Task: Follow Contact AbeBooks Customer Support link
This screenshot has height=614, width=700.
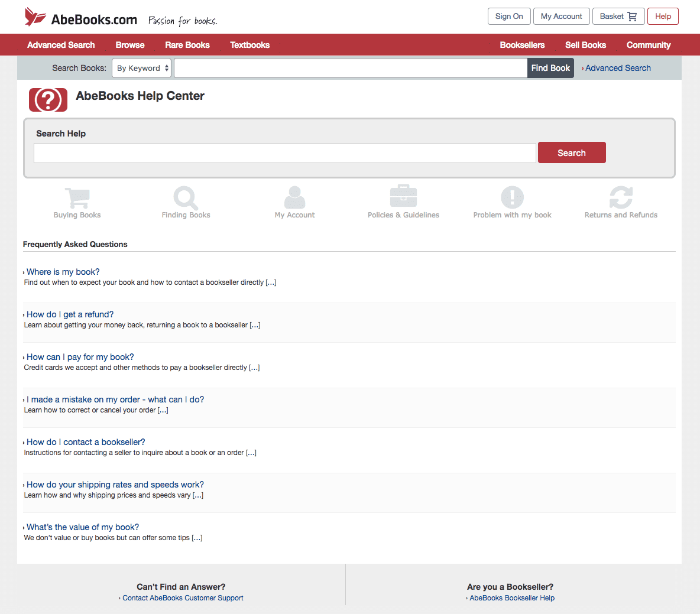Action: pos(183,598)
